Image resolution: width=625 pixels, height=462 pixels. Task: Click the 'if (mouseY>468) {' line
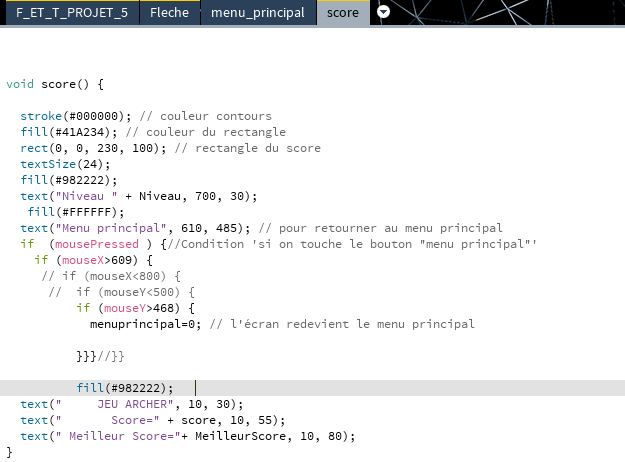(136, 308)
